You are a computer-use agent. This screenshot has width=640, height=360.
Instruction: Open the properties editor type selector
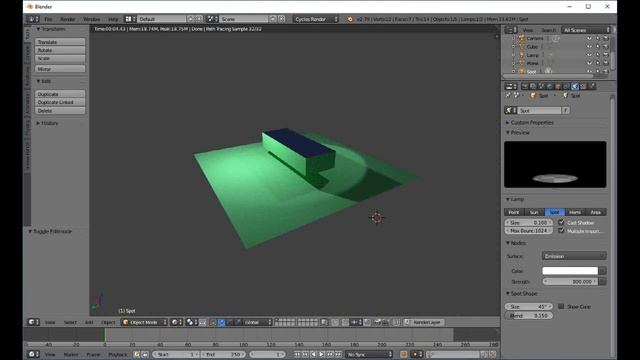coord(511,87)
